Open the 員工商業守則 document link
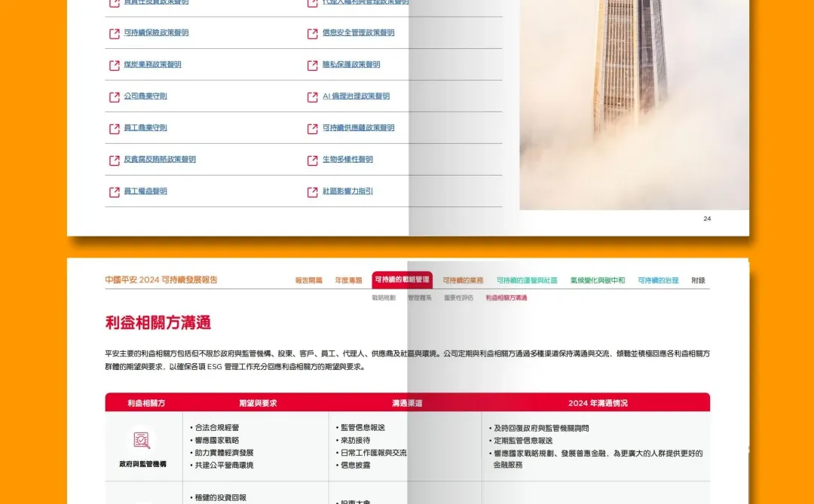The image size is (814, 504). (146, 128)
